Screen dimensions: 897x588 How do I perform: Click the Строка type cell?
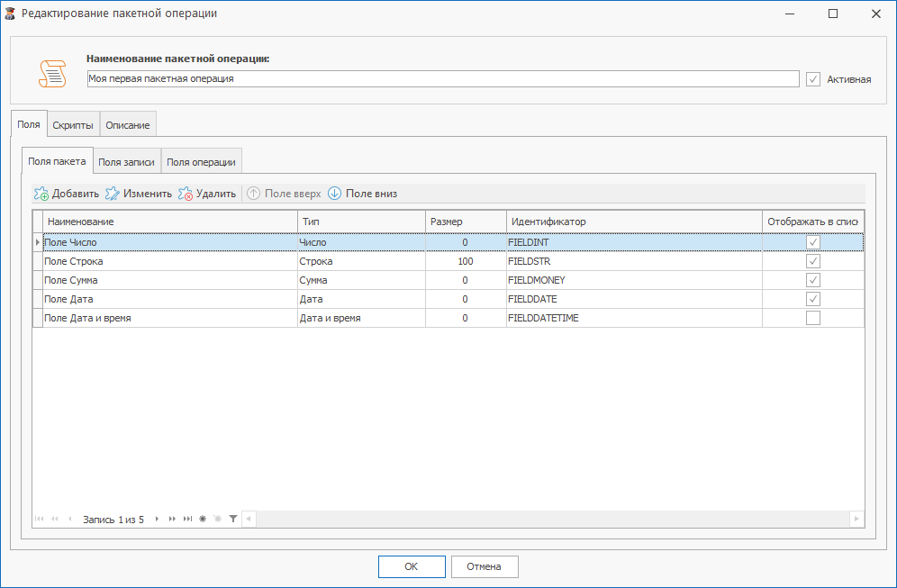click(361, 261)
